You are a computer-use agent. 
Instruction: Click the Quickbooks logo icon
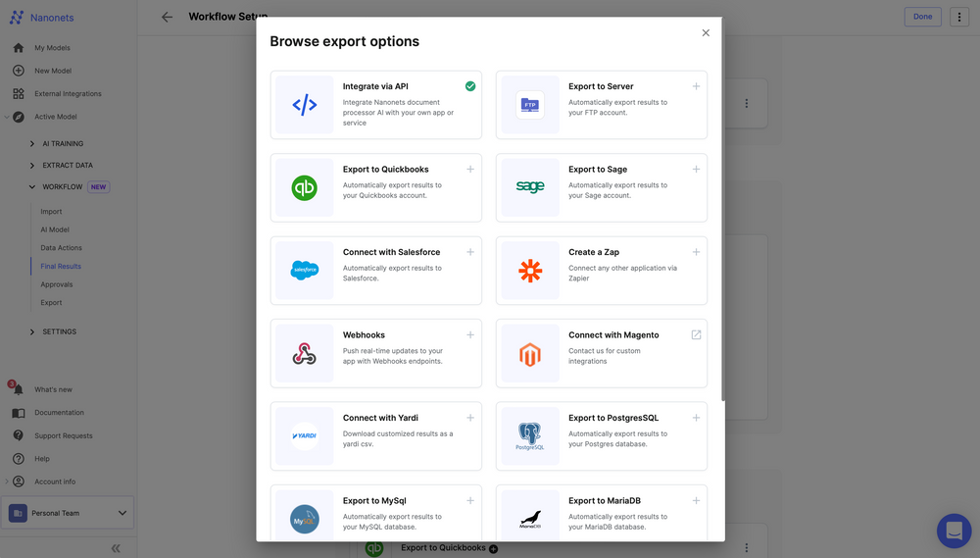point(305,187)
